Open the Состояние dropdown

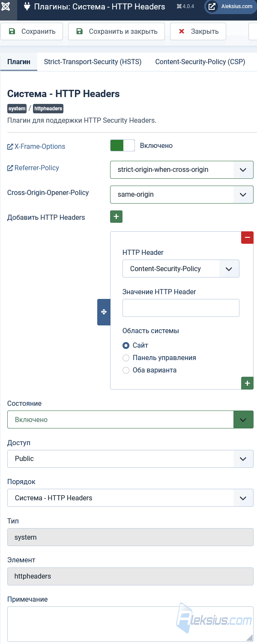click(130, 419)
